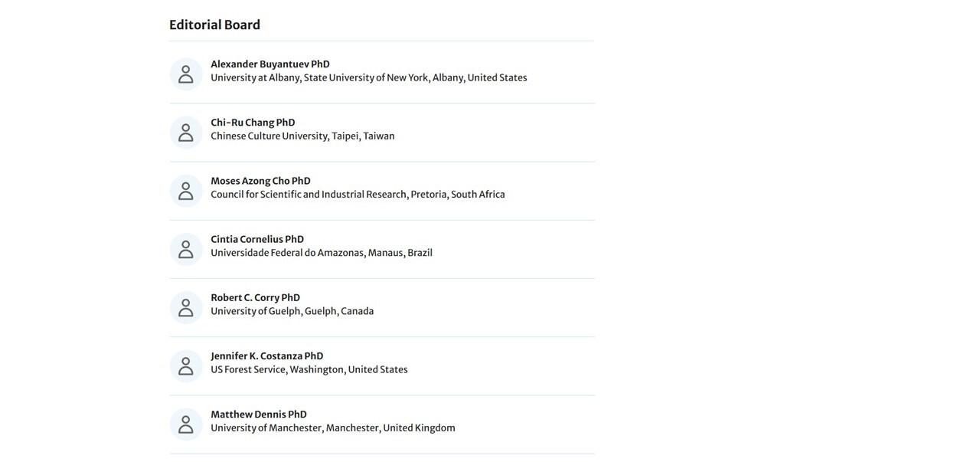Select Cintia Cornelius PhD name
The height and width of the screenshot is (462, 980).
[257, 239]
